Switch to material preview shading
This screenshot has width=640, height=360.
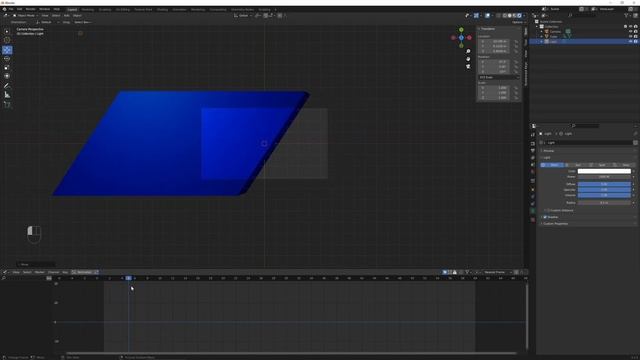(514, 16)
